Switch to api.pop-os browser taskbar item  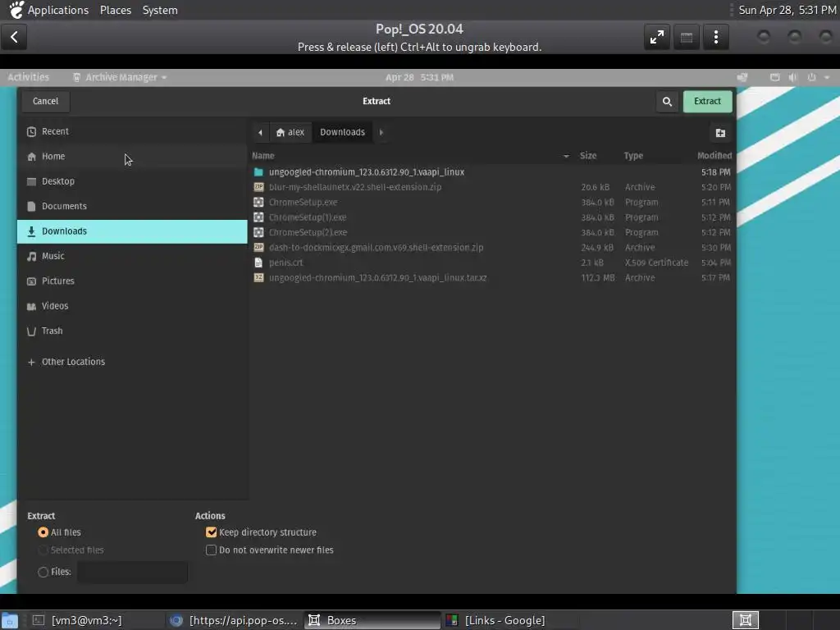(233, 620)
